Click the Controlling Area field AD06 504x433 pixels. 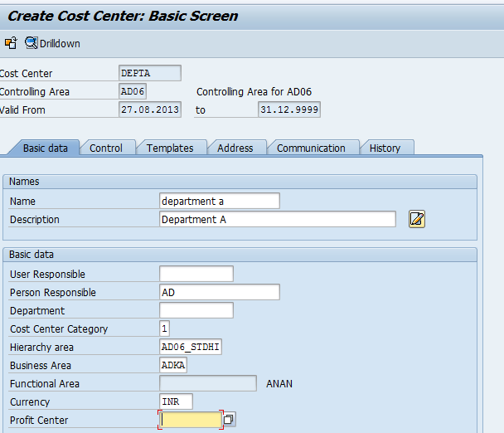click(x=133, y=91)
